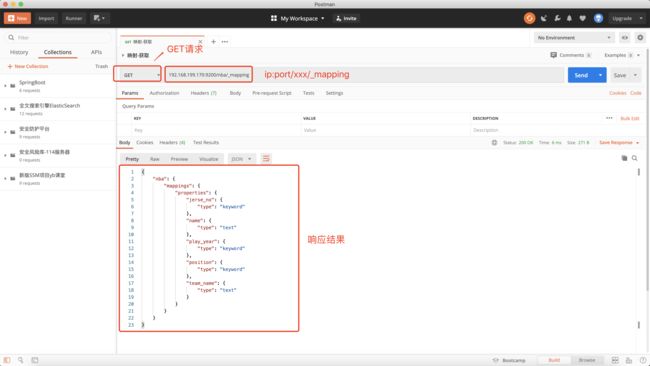Open the JSON format dropdown
The width and height of the screenshot is (650, 366).
point(242,159)
